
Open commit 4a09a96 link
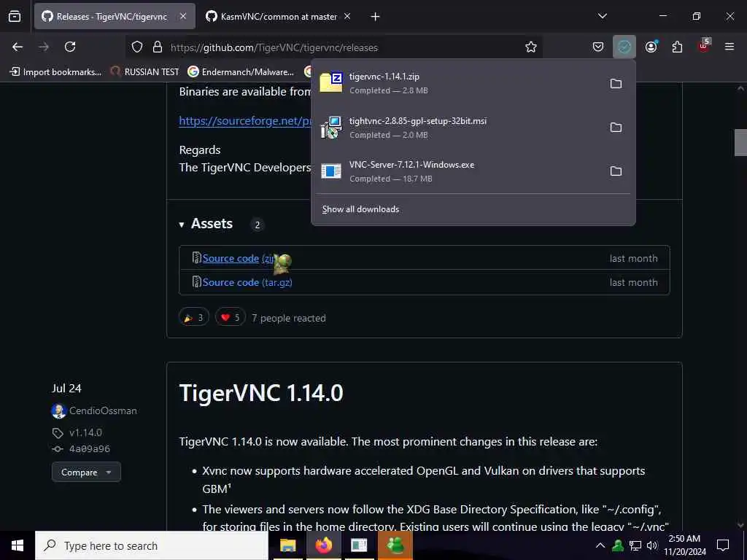pyautogui.click(x=90, y=448)
